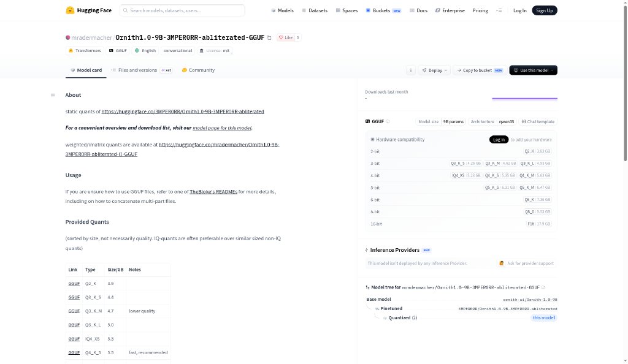Image resolution: width=628 pixels, height=364 pixels.
Task: Open the GGUF link in Q4_K_S row
Action: (x=74, y=352)
